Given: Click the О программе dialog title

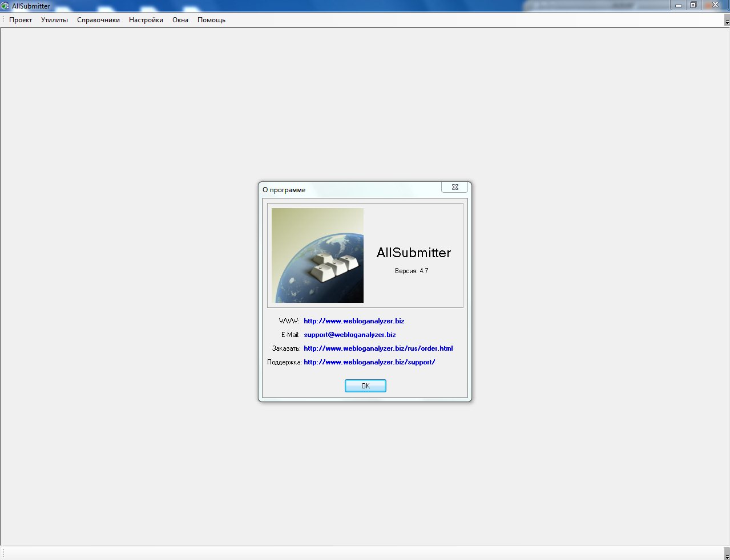Looking at the screenshot, I should click(284, 190).
